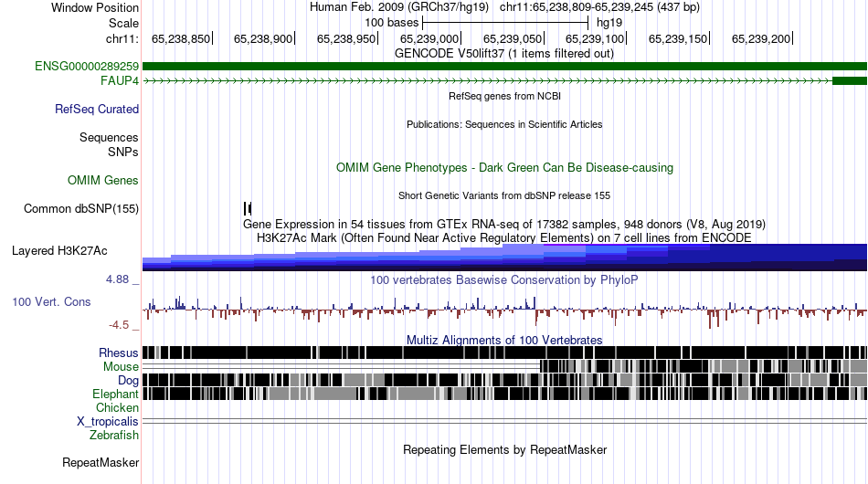Click the ENSG00000289259 green gene bar
This screenshot has height=484, width=868.
[x=504, y=67]
